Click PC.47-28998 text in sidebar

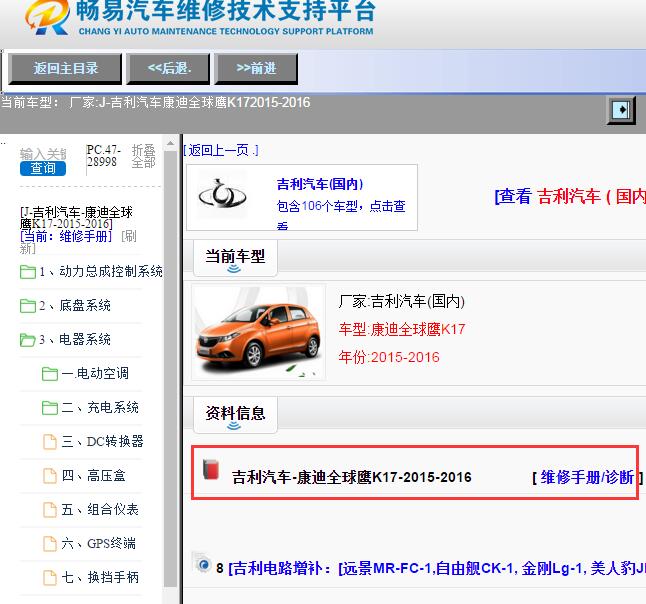coord(103,156)
